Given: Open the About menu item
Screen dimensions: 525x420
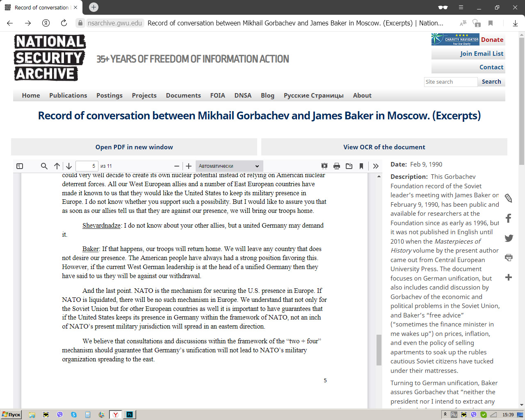Looking at the screenshot, I should 362,95.
